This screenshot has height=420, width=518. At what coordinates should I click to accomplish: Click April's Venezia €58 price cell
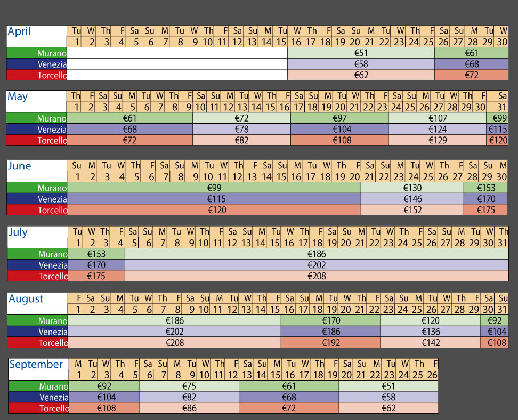pos(361,64)
